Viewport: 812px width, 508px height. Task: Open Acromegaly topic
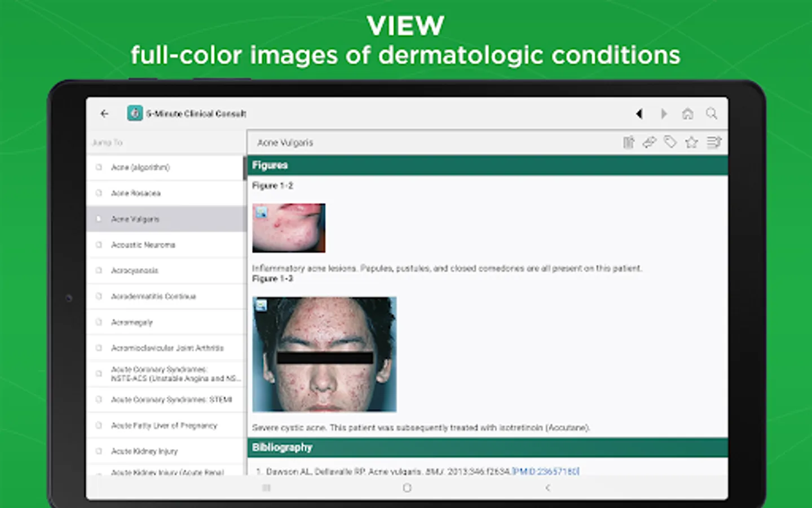(166, 322)
